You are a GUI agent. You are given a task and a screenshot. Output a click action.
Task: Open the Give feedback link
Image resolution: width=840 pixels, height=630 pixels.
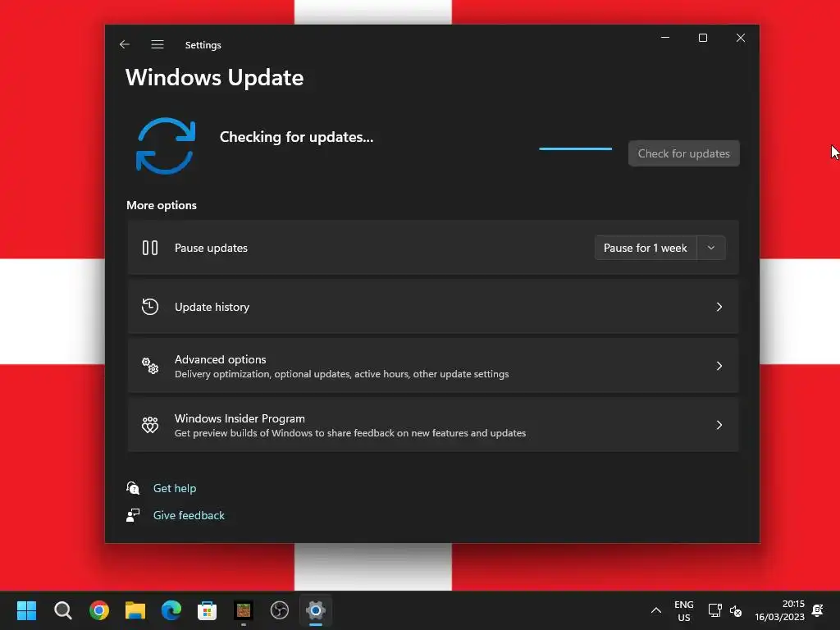(189, 515)
